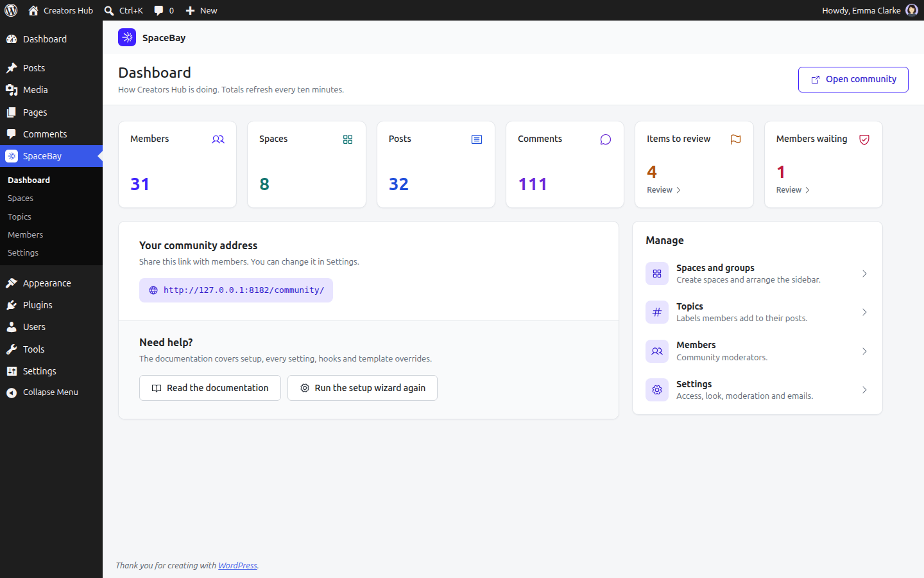Open the Ctrl+K search icon

coord(109,10)
